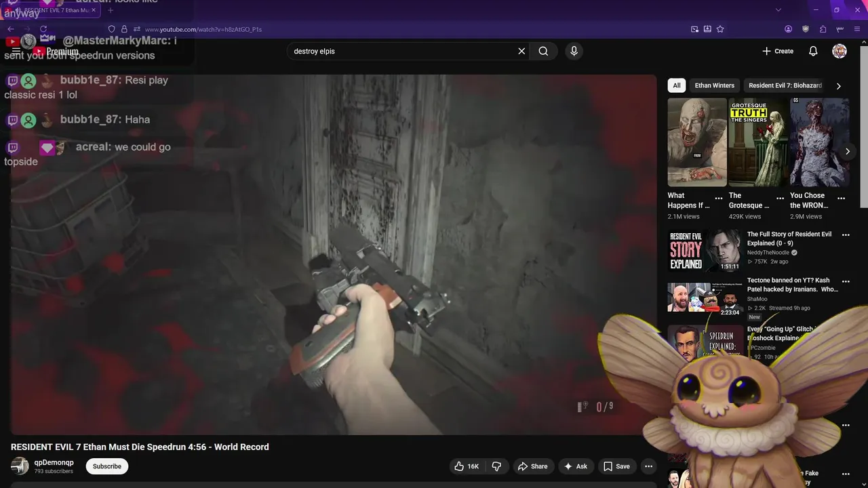Bookmark this page with the star icon

[720, 29]
